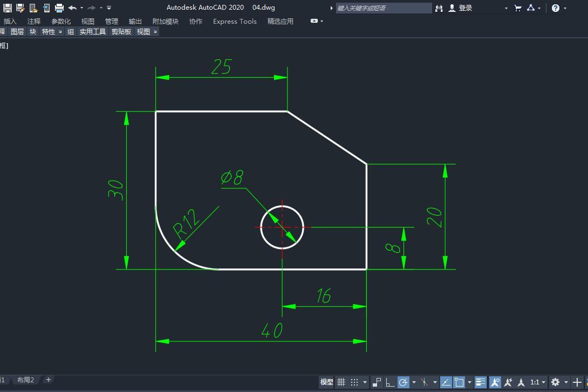The width and height of the screenshot is (588, 392).
Task: Click the ribbon minimize toggle button
Action: [314, 21]
